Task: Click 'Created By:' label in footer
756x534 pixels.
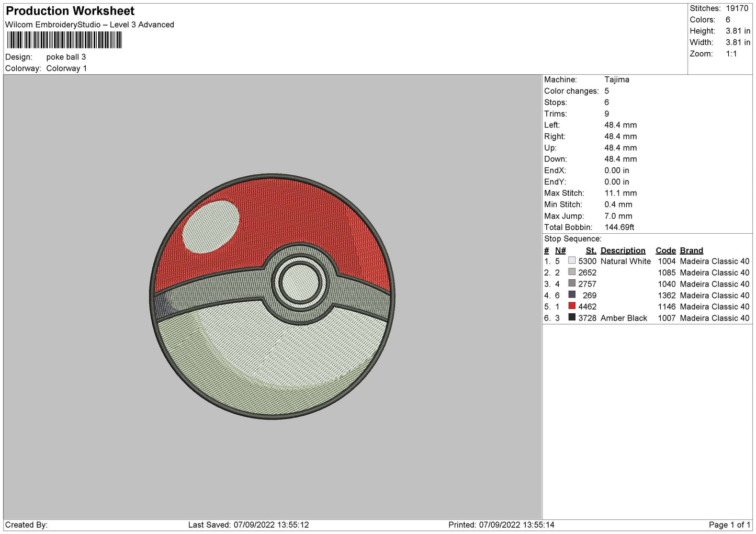Action: 26,525
